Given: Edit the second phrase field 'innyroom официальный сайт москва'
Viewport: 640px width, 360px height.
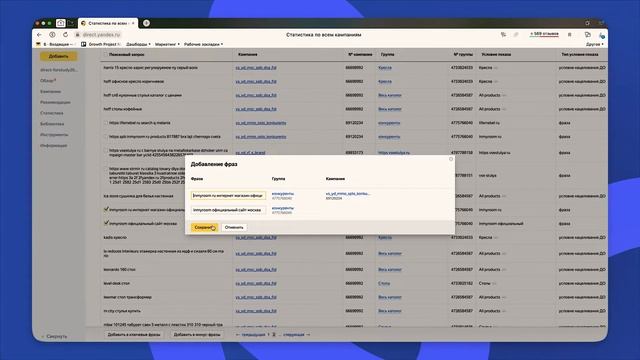Looking at the screenshot, I should click(228, 210).
